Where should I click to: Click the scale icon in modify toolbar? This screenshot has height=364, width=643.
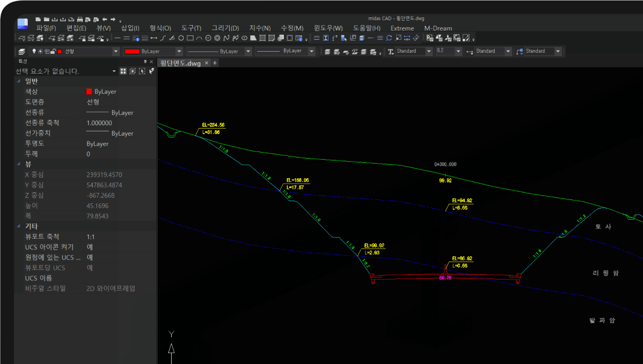[x=398, y=38]
